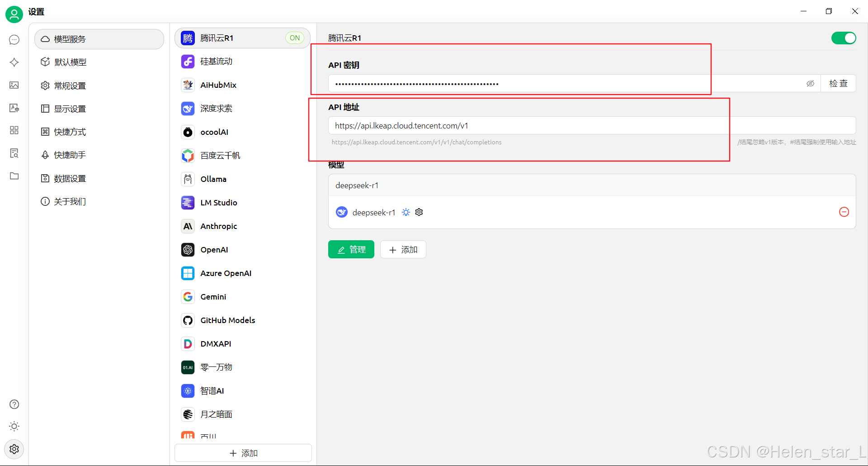Click the help question mark icon
Viewport: 868px width, 466px height.
(x=14, y=404)
